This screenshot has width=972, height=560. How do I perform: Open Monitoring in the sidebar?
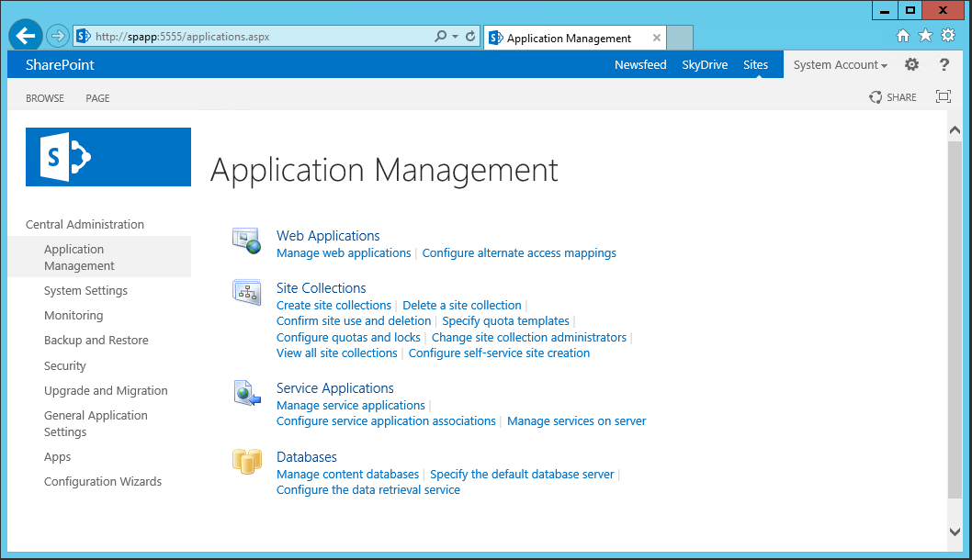73,315
